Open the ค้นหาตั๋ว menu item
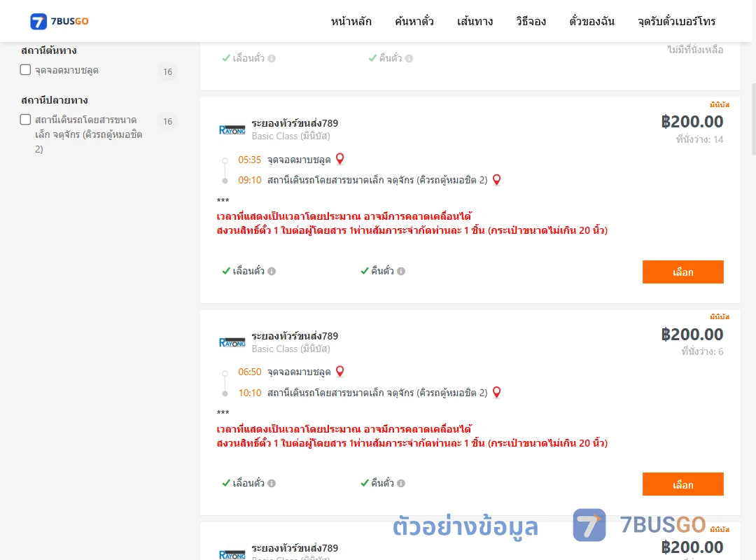The image size is (756, 560). [414, 21]
